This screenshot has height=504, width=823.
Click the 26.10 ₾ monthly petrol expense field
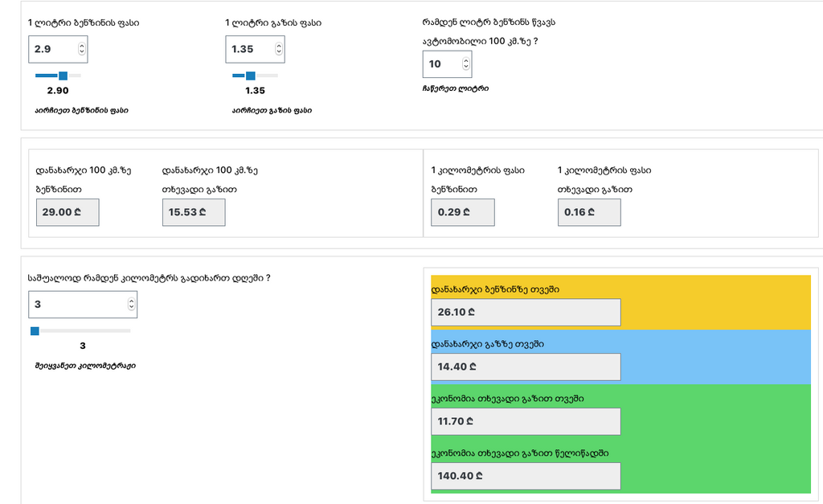[526, 312]
